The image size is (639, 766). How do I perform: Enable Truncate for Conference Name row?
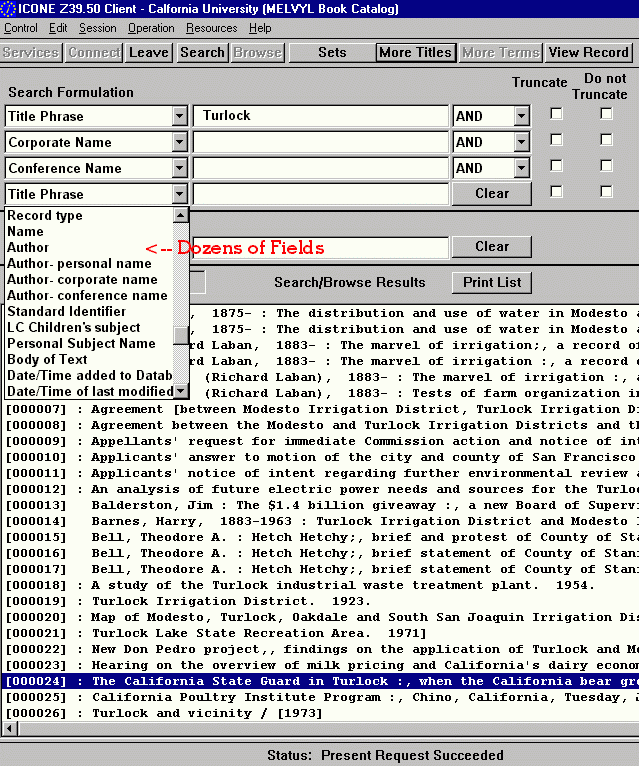coord(556,166)
